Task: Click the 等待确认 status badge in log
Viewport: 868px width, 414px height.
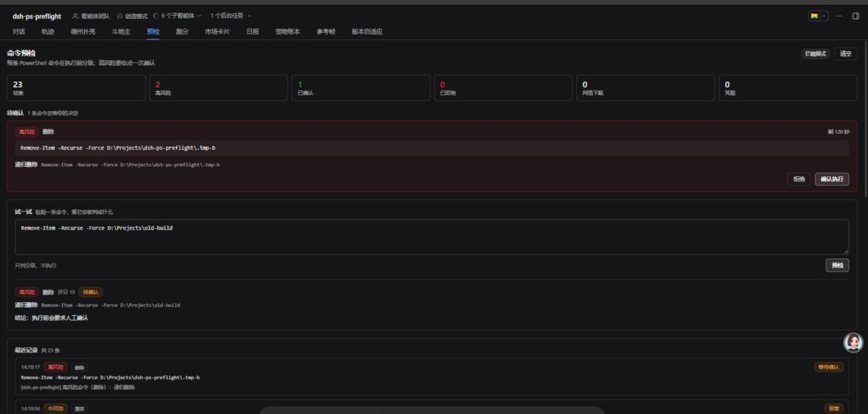Action: pos(828,367)
